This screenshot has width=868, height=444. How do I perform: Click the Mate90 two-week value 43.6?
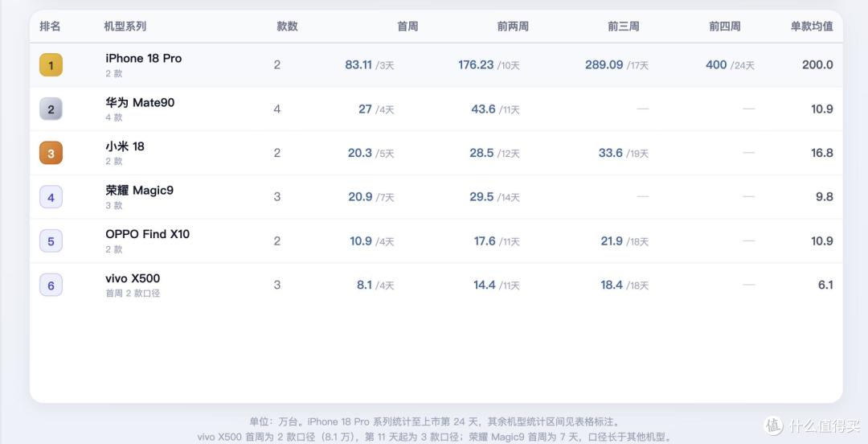tap(483, 109)
